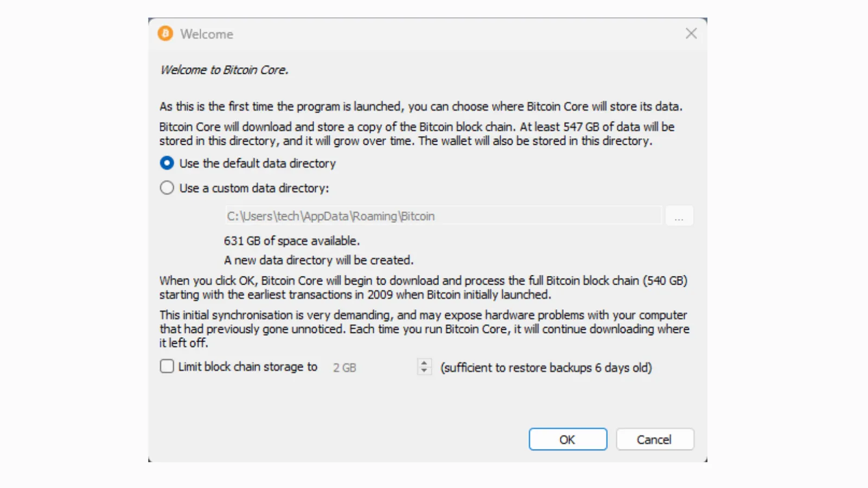This screenshot has width=868, height=488.
Task: Select the default data directory radio button
Action: point(167,163)
